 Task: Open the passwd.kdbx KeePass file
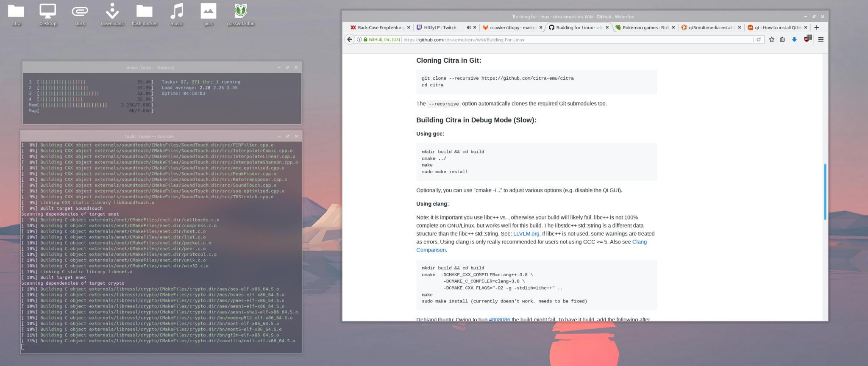(241, 14)
